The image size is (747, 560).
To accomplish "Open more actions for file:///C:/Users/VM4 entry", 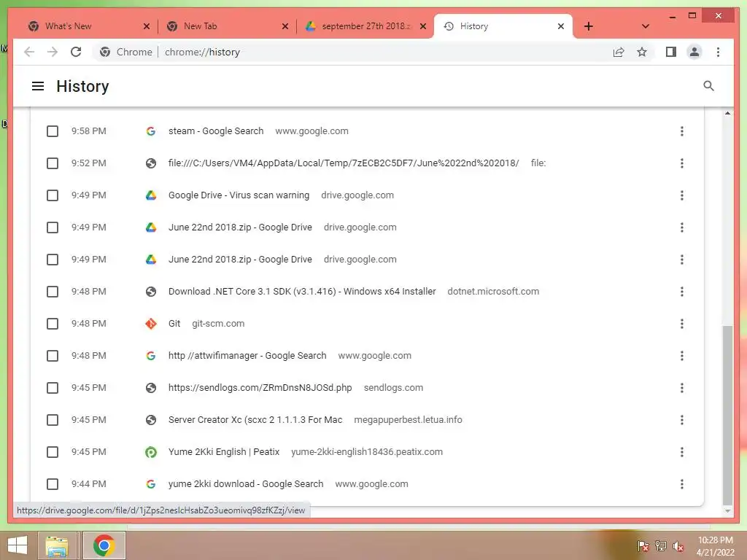I will pyautogui.click(x=682, y=163).
